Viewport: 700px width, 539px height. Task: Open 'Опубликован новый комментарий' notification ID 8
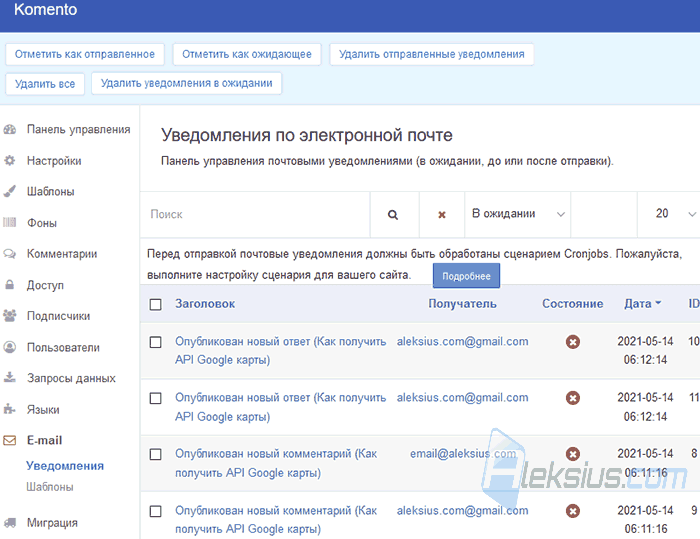click(276, 463)
